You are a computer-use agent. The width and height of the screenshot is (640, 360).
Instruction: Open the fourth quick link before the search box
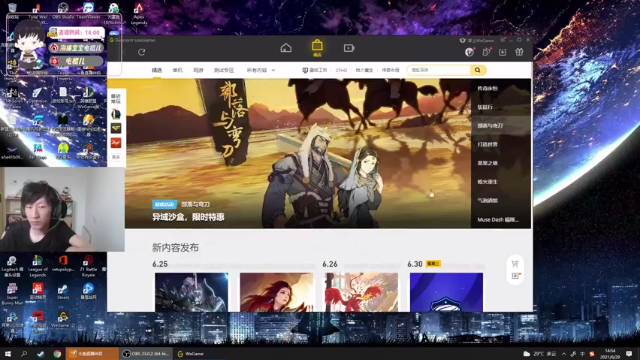click(390, 70)
